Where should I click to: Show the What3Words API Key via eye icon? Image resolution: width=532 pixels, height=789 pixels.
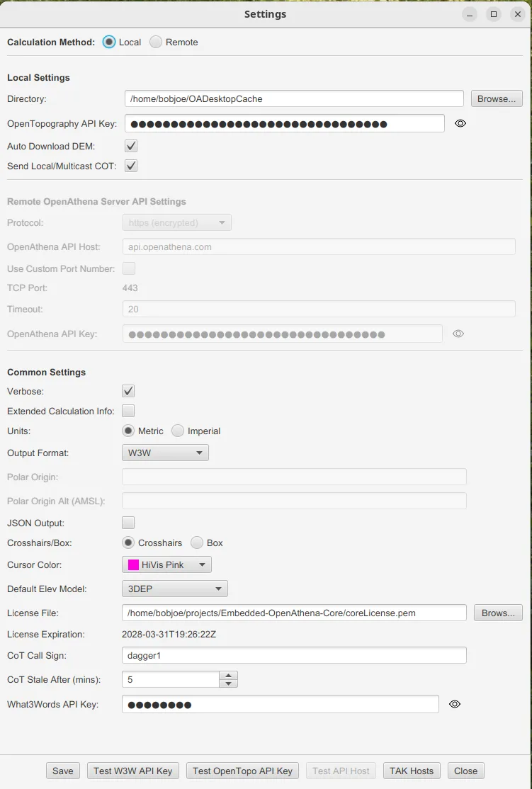455,704
